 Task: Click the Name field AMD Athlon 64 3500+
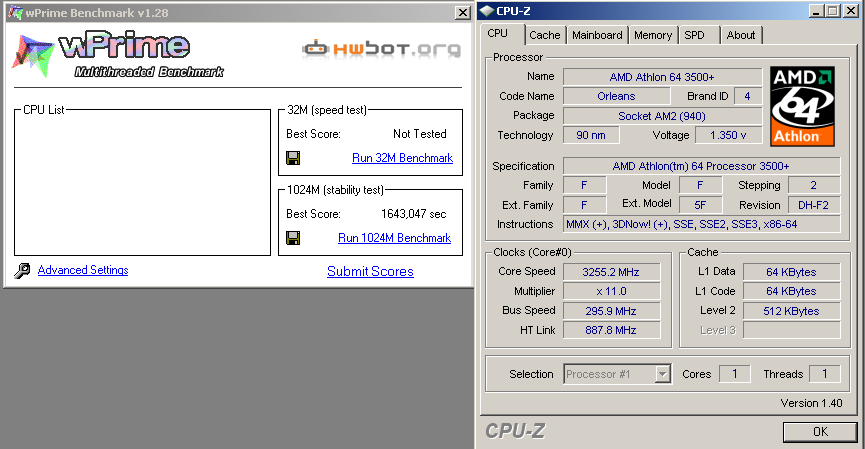[662, 77]
